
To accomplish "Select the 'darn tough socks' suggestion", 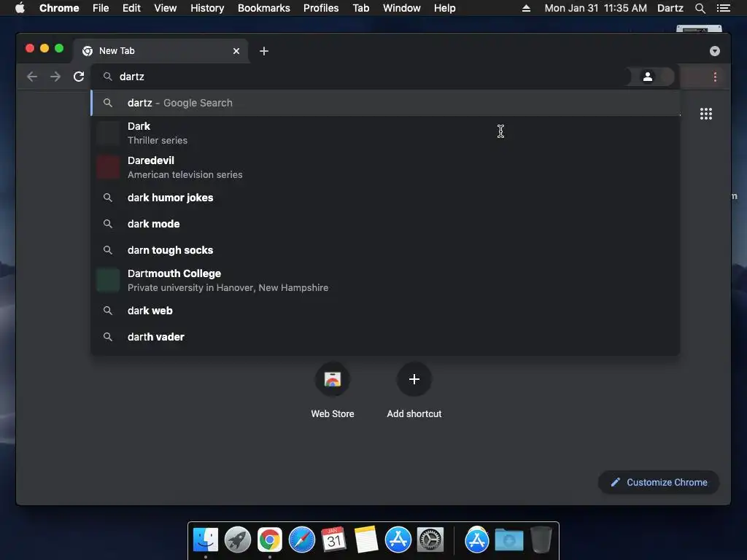I will click(x=385, y=250).
